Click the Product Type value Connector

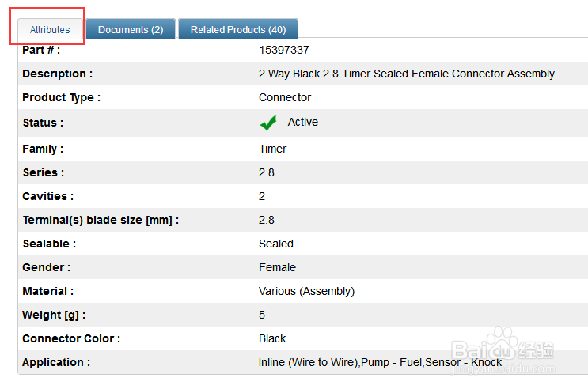(285, 97)
